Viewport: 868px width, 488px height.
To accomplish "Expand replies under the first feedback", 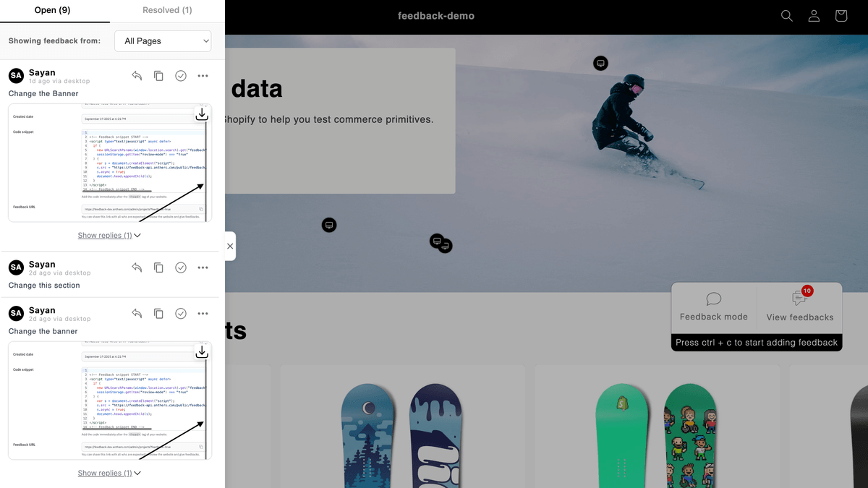I will 109,235.
